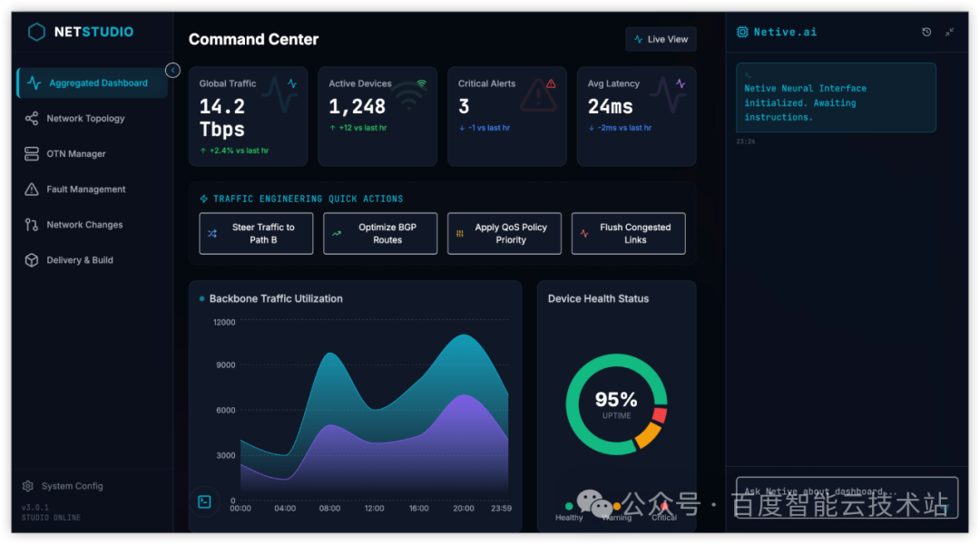980x544 pixels.
Task: Click the -2ms vs last hr indicator
Action: coord(620,128)
